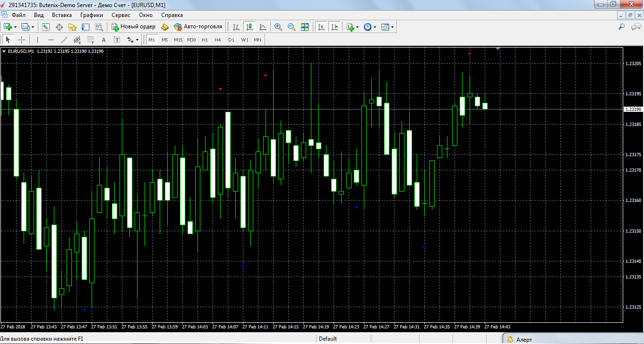Open a new chart window
The width and height of the screenshot is (644, 344).
coord(8,27)
